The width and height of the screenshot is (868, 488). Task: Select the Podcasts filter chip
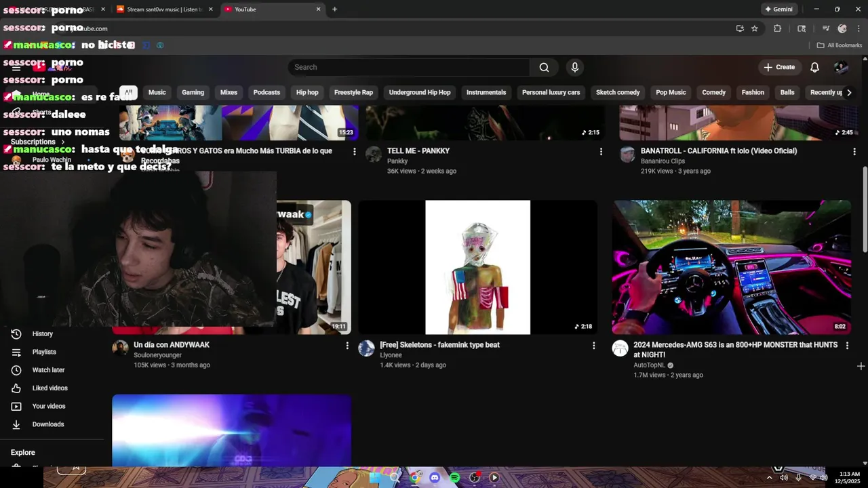coord(267,92)
